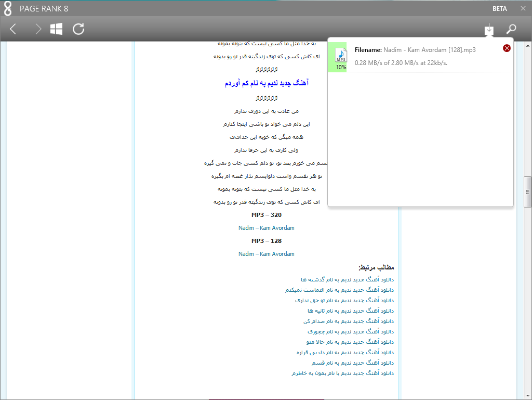Viewport: 532px width, 400px height.
Task: Click the blue heading آهنگ جدید ندیم
Action: coord(267,83)
